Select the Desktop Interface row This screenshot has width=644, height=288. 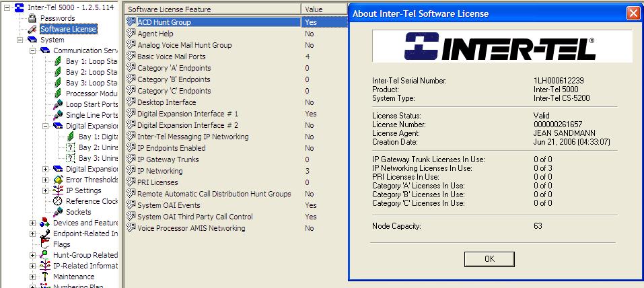236,102
